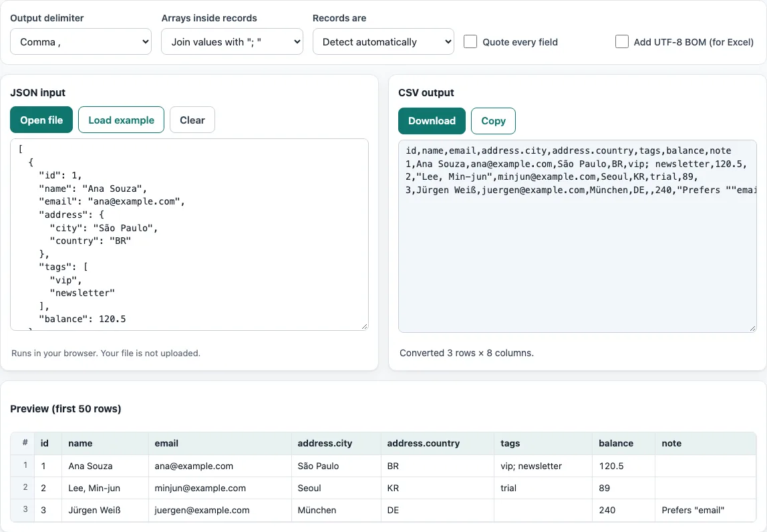767x532 pixels.
Task: Click the vip; newsletter tags cell
Action: (543, 466)
